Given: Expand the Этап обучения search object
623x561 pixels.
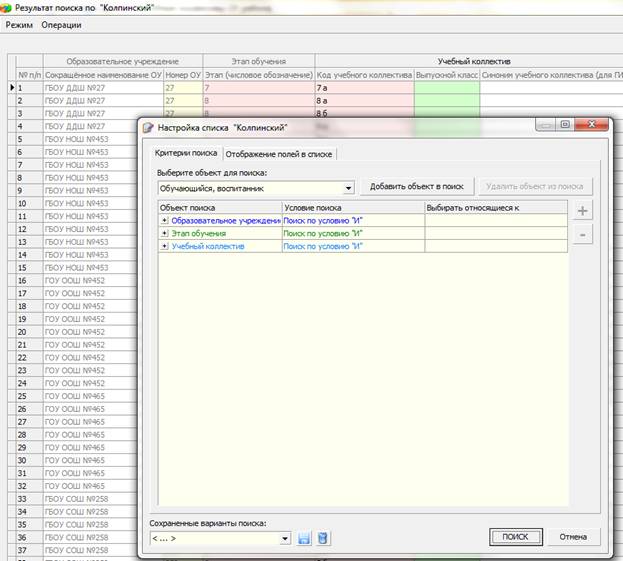Looking at the screenshot, I should (164, 233).
